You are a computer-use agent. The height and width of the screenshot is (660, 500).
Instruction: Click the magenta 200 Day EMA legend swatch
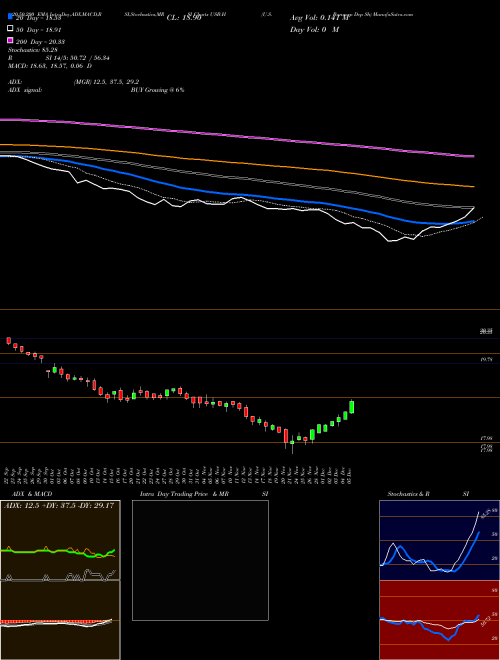point(10,41)
